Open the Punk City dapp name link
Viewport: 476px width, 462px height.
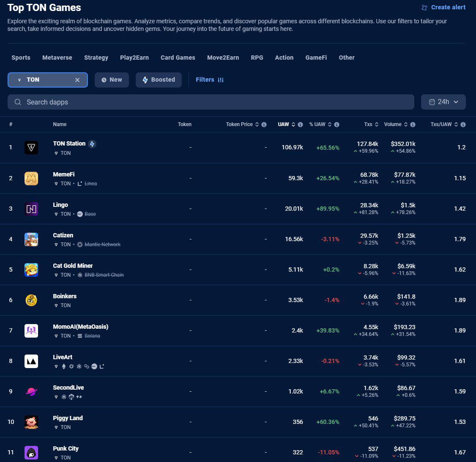66,448
